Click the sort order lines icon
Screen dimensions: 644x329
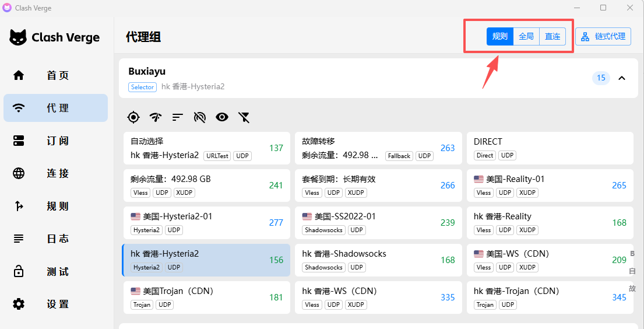click(x=177, y=117)
